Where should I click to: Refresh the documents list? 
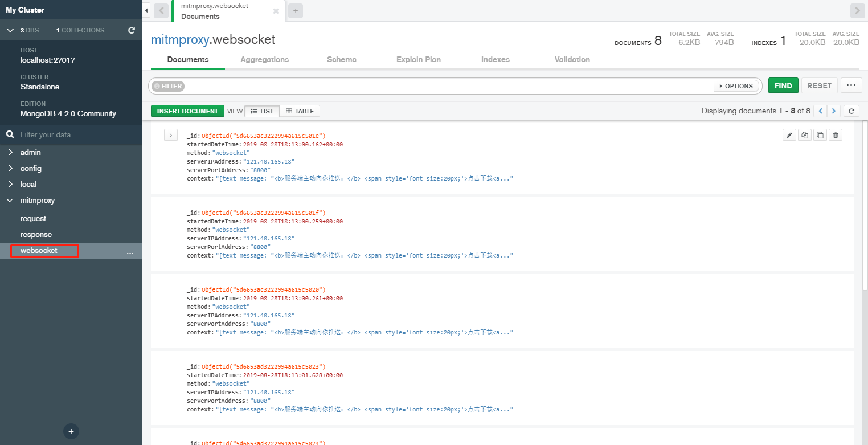pos(851,111)
